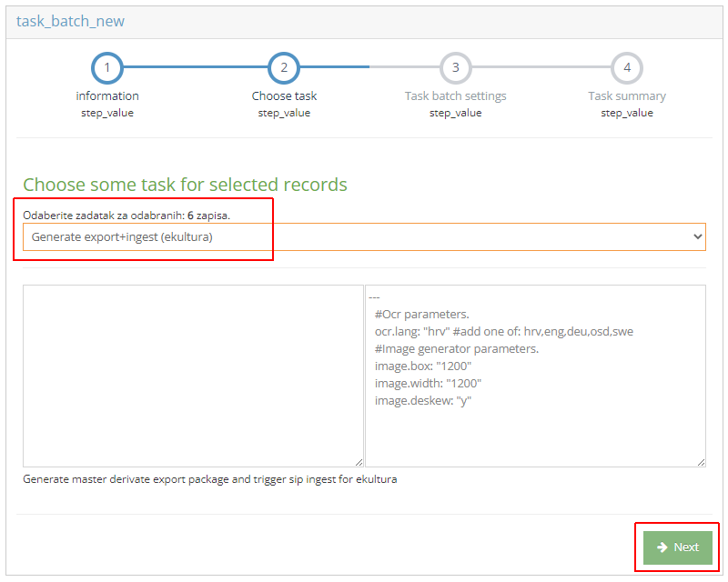Grab the right text area resize handle
This screenshot has width=728, height=582.
[701, 462]
